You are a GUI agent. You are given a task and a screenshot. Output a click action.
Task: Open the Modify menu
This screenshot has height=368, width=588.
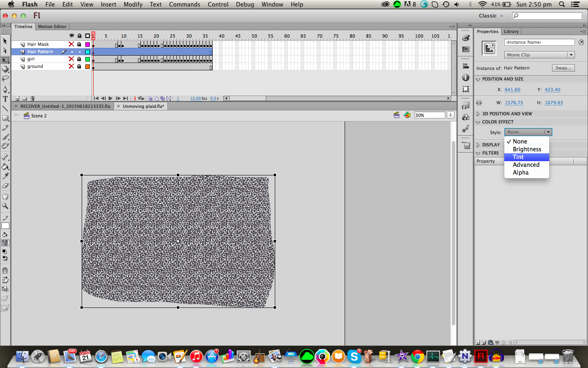click(133, 4)
